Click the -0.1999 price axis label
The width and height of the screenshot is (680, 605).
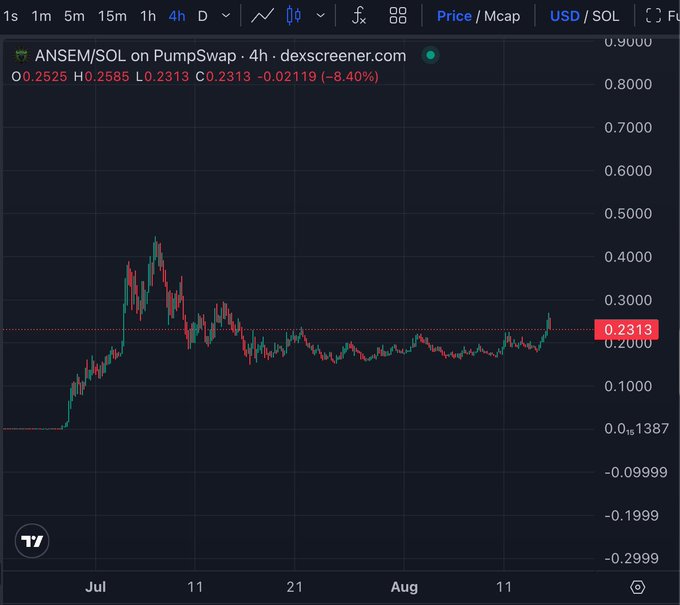[631, 515]
